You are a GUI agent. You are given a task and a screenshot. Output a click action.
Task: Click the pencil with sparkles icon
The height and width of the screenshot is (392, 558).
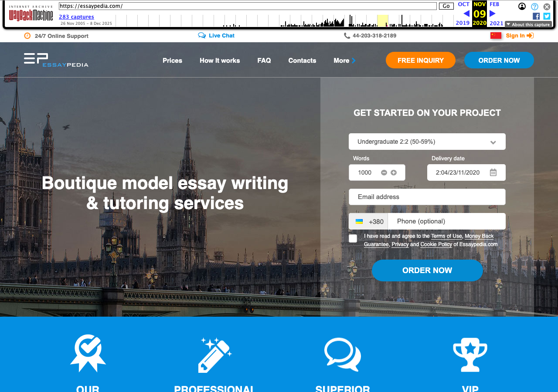215,355
